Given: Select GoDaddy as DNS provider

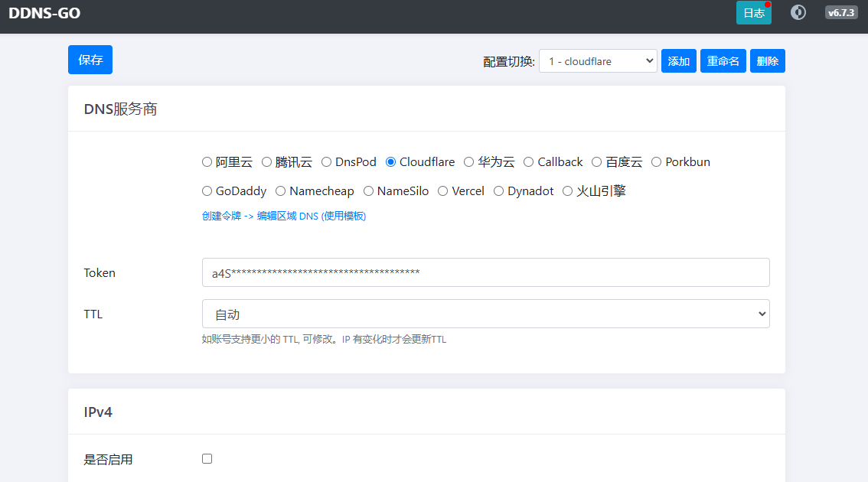Looking at the screenshot, I should (x=207, y=191).
